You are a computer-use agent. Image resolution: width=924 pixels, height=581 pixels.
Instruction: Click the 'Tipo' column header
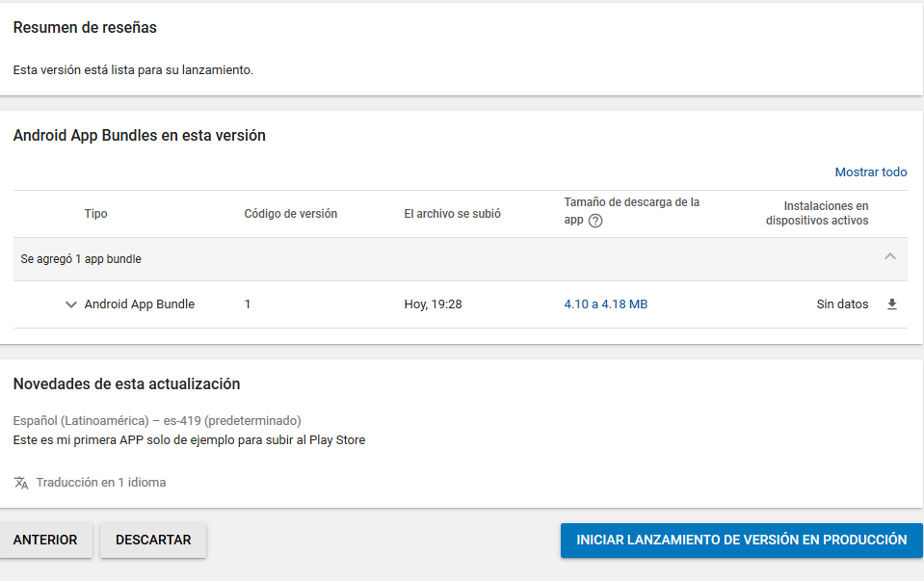(x=95, y=214)
